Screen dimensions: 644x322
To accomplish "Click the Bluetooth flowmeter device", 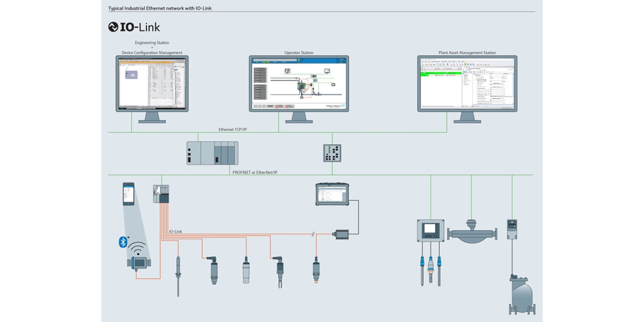I will [x=138, y=264].
